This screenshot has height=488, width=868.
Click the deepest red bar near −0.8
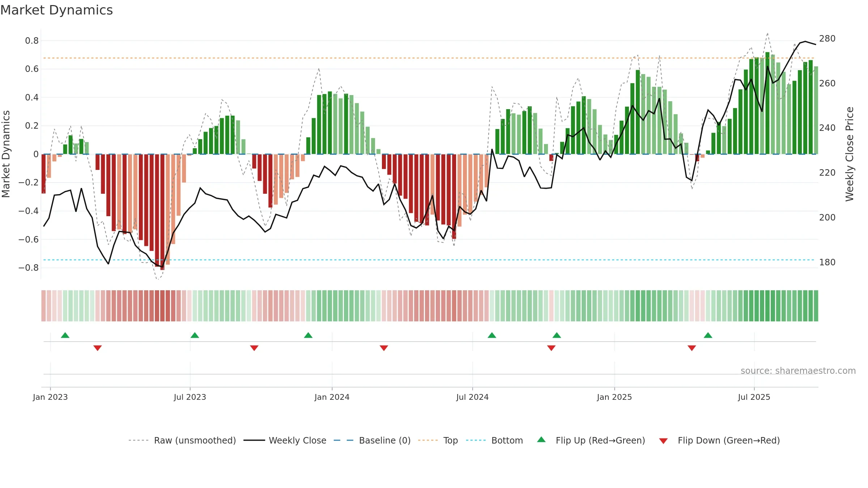tap(162, 212)
